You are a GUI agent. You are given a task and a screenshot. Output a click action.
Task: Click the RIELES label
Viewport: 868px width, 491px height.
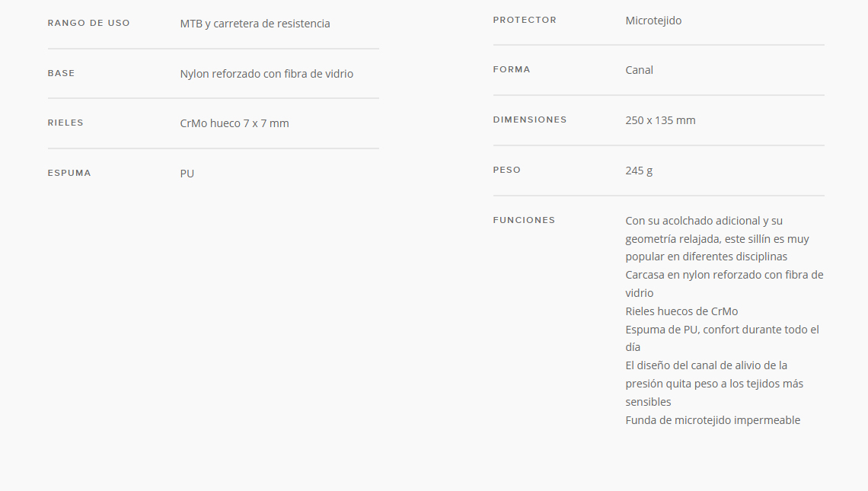65,123
